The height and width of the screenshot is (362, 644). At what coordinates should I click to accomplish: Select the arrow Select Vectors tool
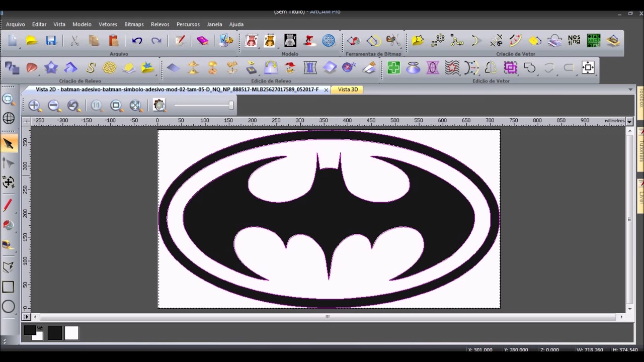click(x=9, y=144)
